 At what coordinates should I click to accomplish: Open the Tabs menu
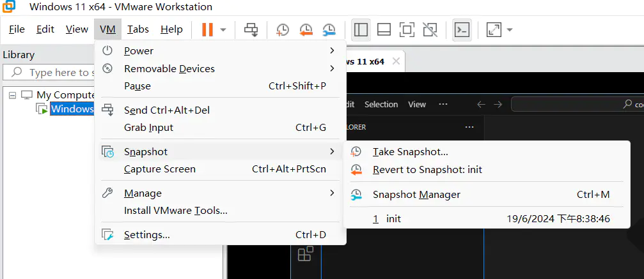pos(138,29)
